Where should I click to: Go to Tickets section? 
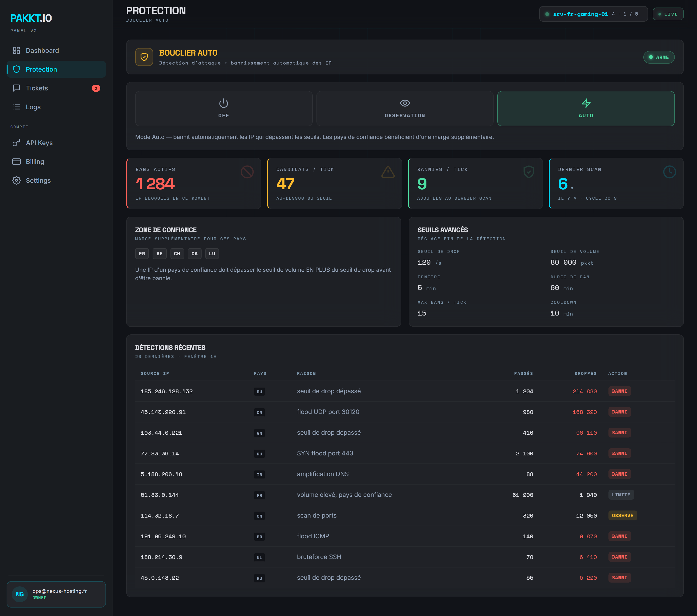point(56,88)
